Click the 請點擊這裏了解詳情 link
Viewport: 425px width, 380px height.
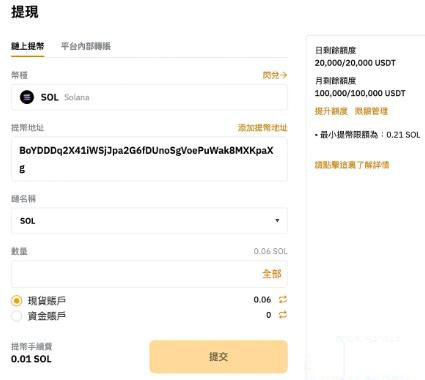coord(352,165)
